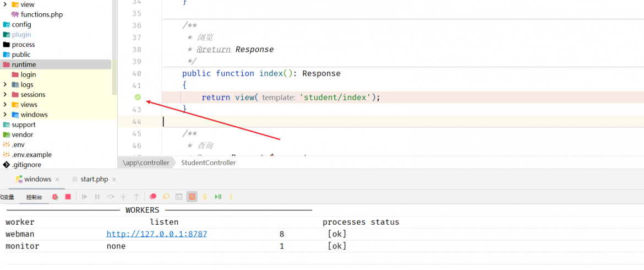Open the variables tab left of 控制台
The width and height of the screenshot is (644, 270).
tap(7, 197)
